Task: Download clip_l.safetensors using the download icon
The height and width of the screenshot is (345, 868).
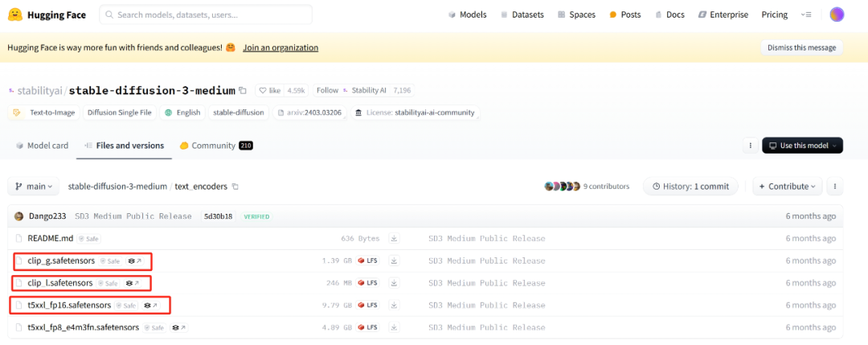Action: [394, 282]
